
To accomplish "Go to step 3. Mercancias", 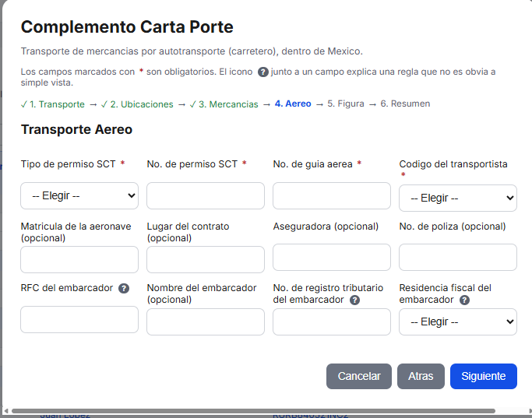I will [224, 104].
